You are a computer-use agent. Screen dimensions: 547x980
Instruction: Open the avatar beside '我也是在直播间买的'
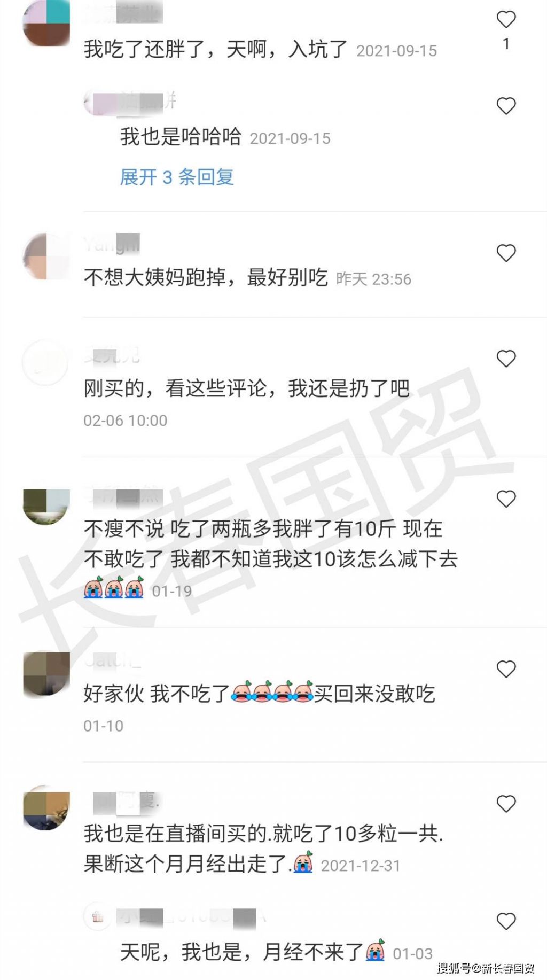46,807
